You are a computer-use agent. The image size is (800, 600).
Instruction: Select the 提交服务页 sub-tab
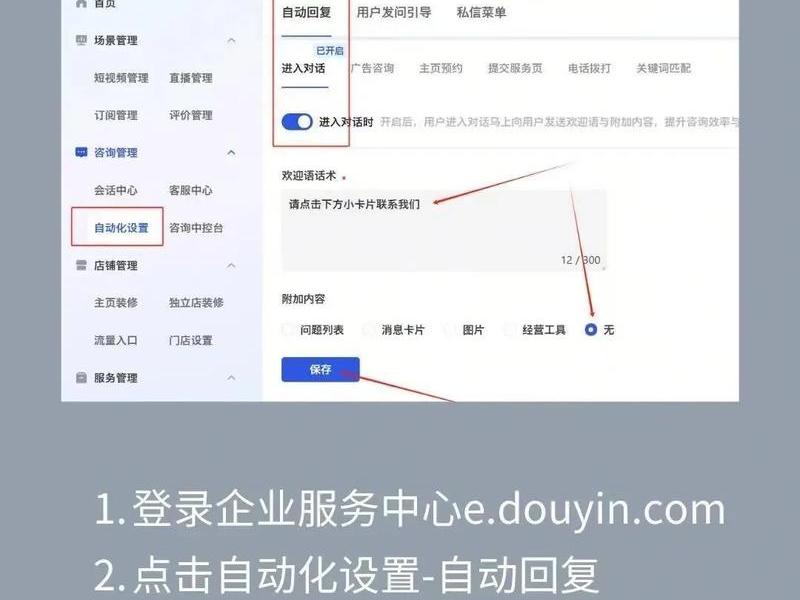515,68
